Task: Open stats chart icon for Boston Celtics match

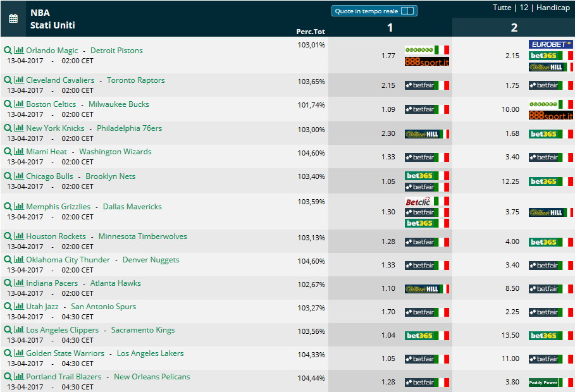Action: click(x=19, y=104)
